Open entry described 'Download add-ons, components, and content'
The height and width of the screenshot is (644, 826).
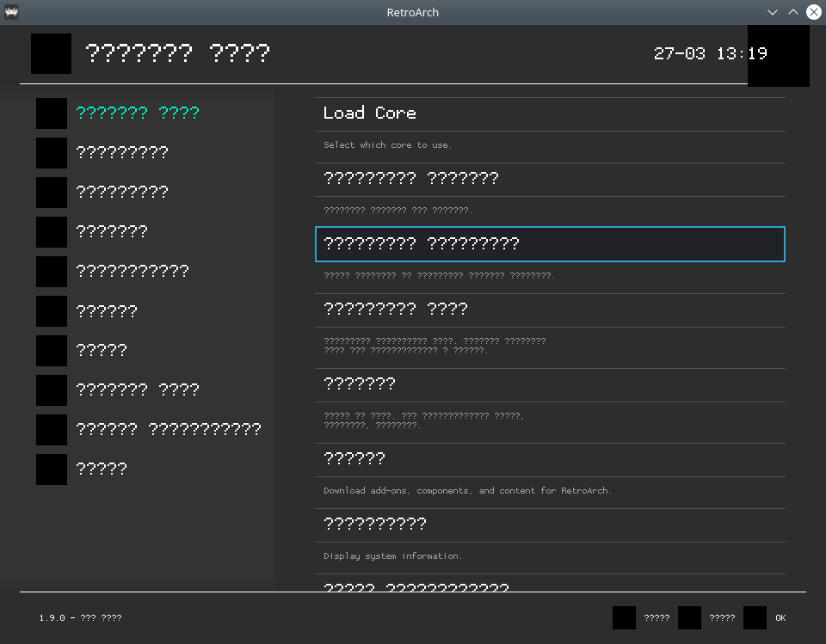point(550,459)
